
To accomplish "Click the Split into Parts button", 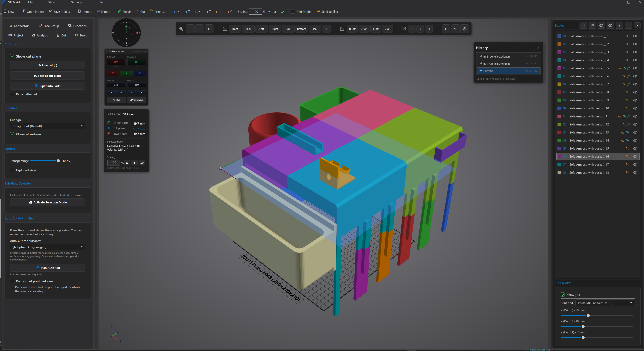I will click(x=48, y=86).
